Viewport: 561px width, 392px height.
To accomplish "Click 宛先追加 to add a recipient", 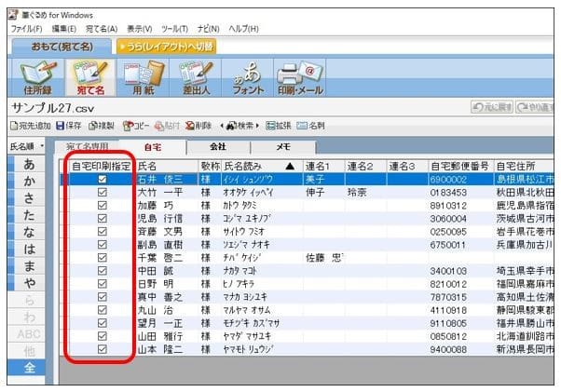I will tap(28, 126).
